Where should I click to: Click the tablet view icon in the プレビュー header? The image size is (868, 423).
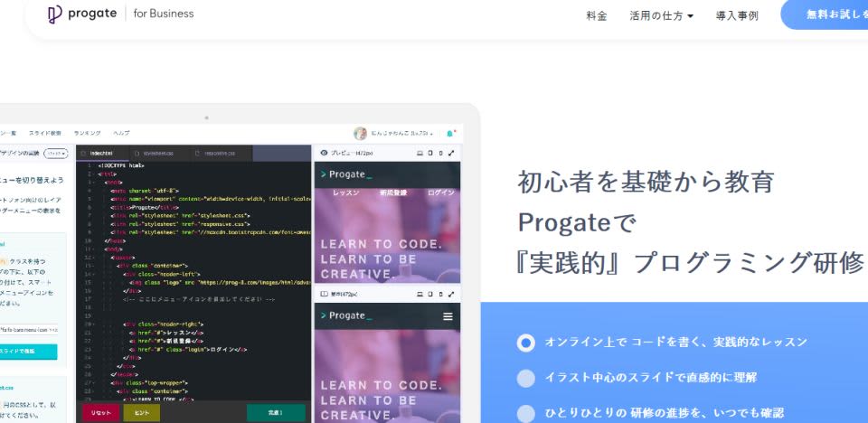430,153
